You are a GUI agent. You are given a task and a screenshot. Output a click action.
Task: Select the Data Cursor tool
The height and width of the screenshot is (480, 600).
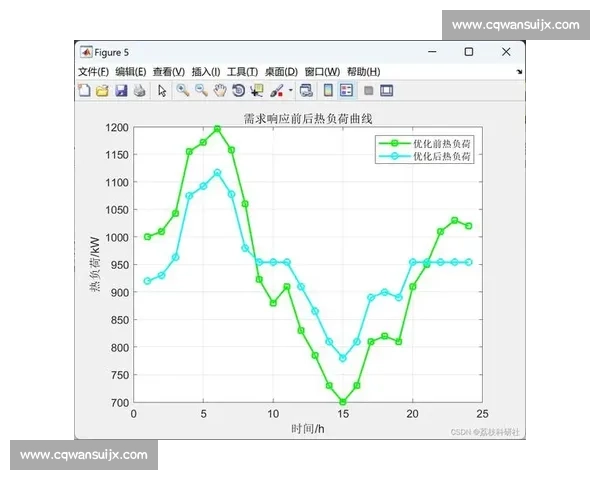tap(257, 91)
